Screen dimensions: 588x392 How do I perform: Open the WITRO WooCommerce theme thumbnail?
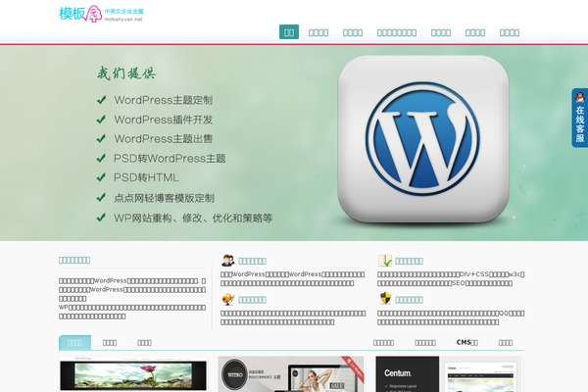tap(291, 374)
